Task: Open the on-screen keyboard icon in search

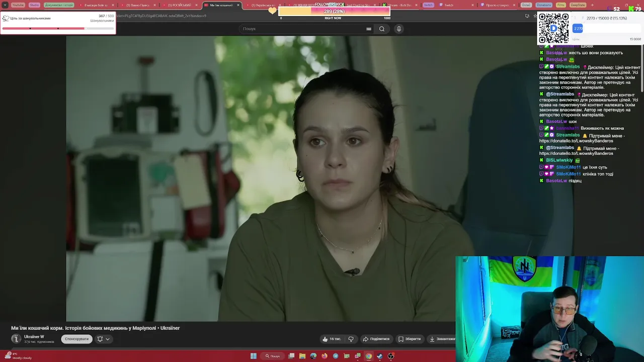Action: [x=369, y=29]
